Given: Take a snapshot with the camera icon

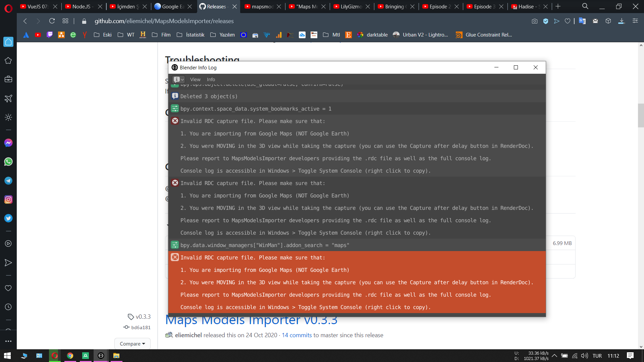Looking at the screenshot, I should (x=535, y=21).
